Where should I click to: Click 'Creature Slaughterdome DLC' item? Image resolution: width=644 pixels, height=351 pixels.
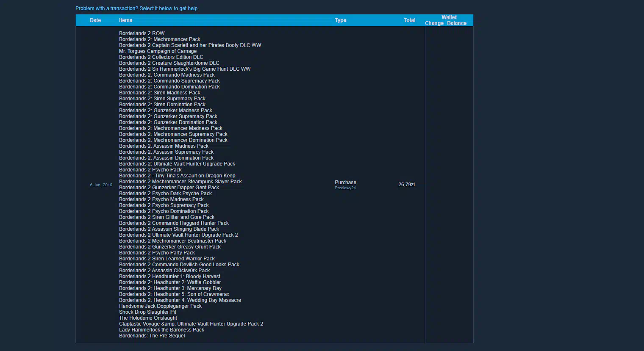pyautogui.click(x=169, y=63)
